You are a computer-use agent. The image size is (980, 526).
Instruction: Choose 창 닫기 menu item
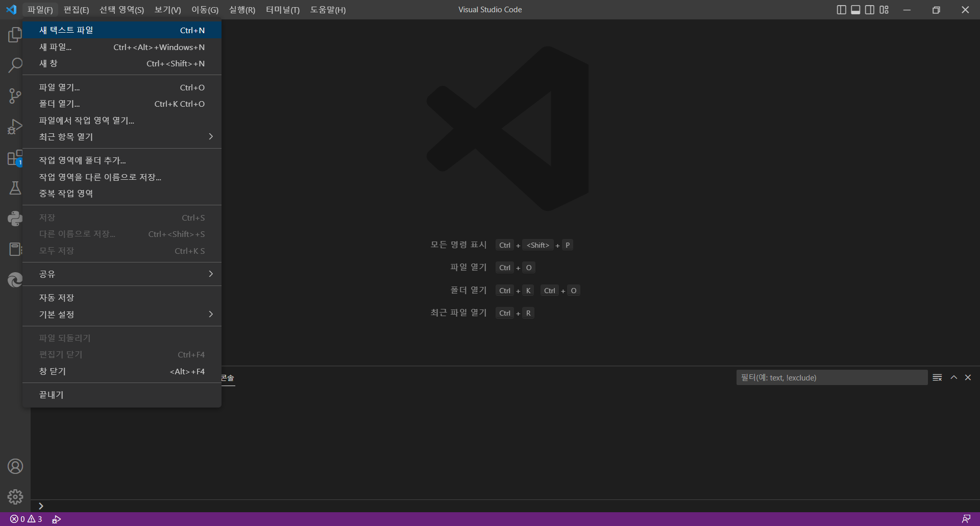tap(122, 371)
